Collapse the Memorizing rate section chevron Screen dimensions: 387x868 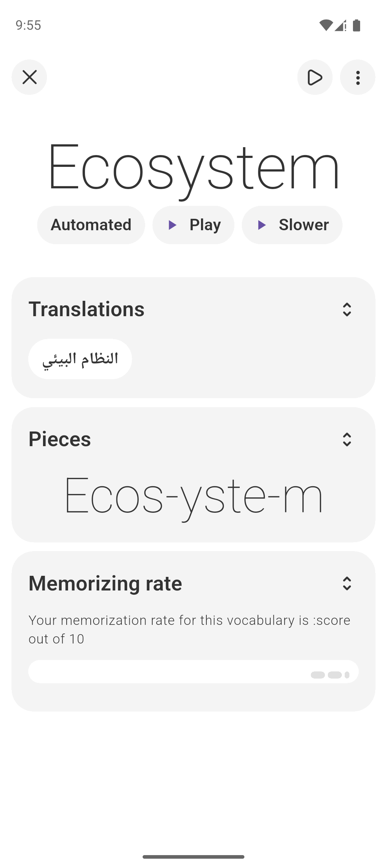(347, 583)
